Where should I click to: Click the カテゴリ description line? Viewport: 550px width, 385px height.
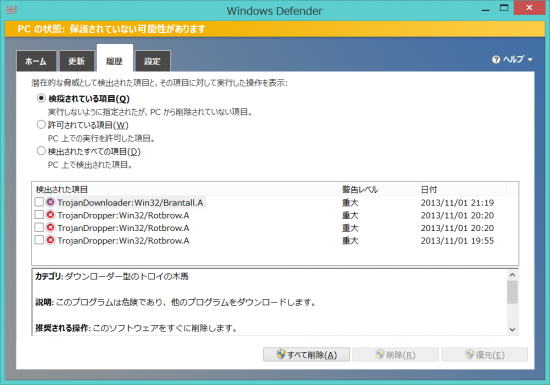pos(112,276)
